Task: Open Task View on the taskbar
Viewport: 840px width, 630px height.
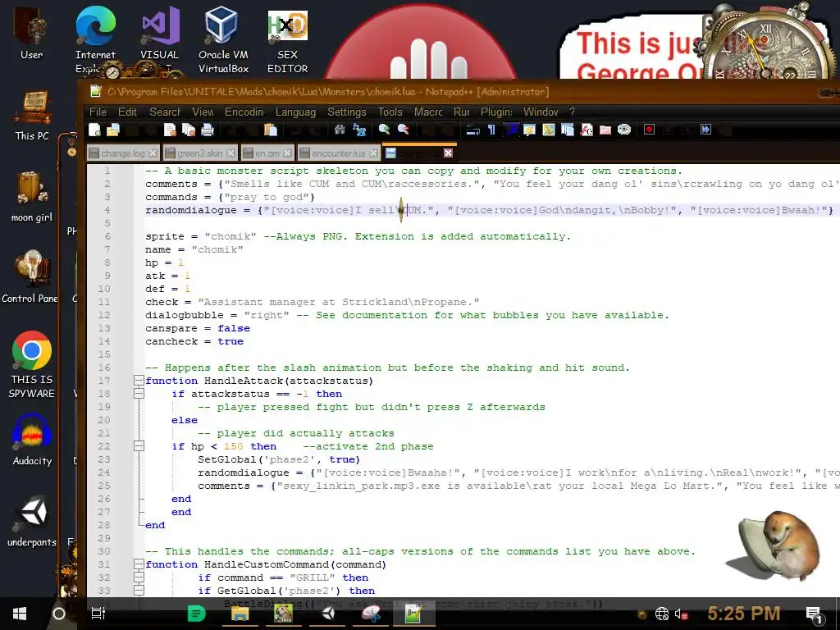Action: [x=98, y=614]
